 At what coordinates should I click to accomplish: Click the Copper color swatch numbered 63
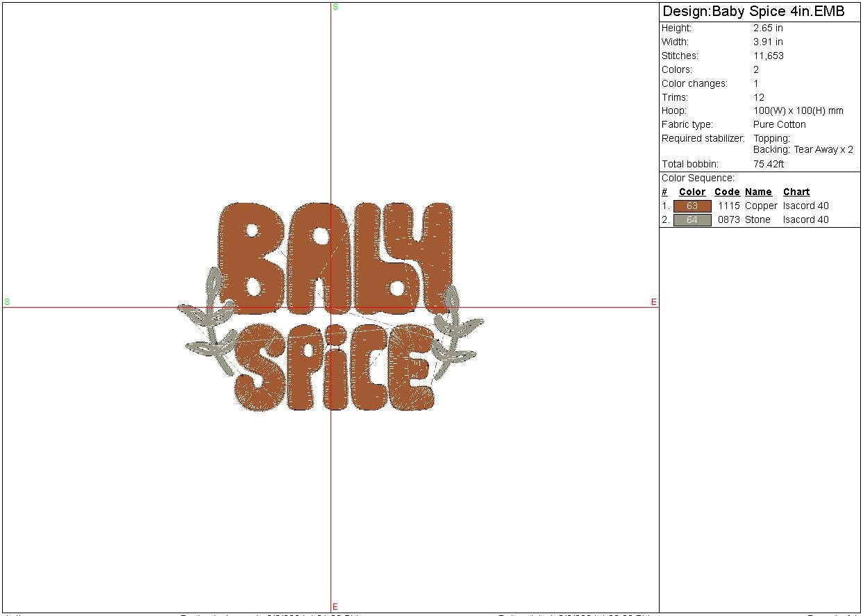[x=692, y=206]
